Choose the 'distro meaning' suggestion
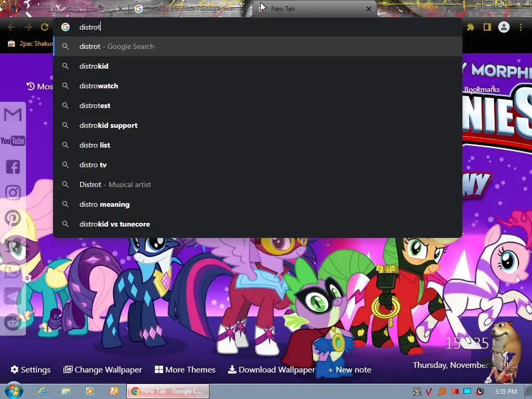Screen dimensions: 532x399 258,204
